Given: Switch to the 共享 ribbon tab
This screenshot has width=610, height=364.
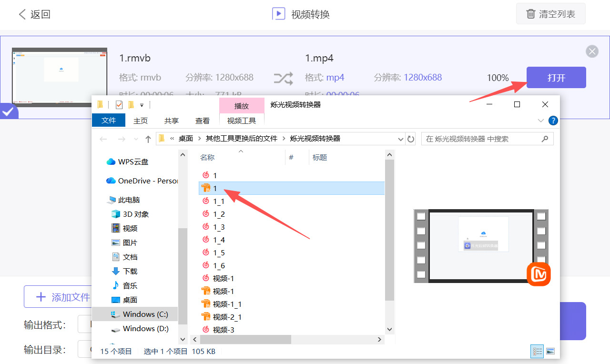Looking at the screenshot, I should (x=172, y=121).
